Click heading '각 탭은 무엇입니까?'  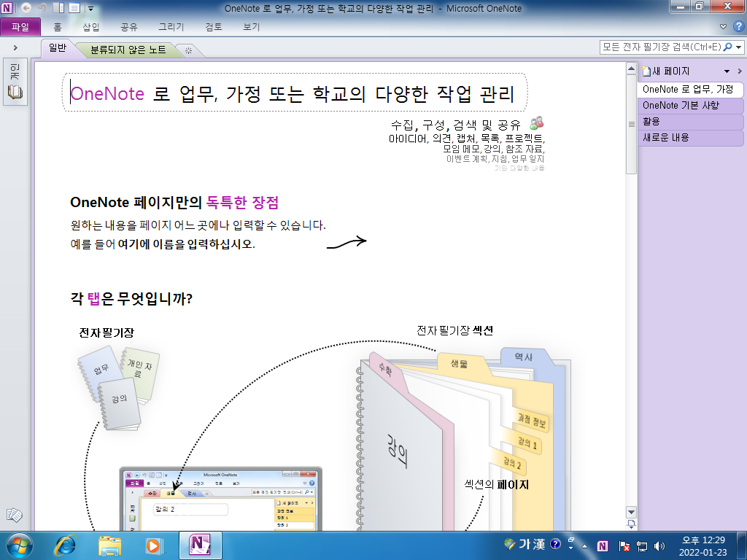coord(131,298)
